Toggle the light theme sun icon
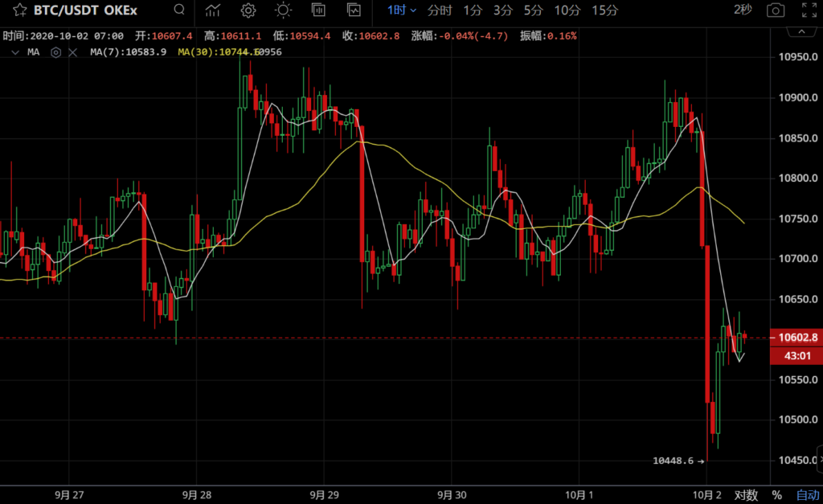Image resolution: width=823 pixels, height=504 pixels. tap(284, 10)
